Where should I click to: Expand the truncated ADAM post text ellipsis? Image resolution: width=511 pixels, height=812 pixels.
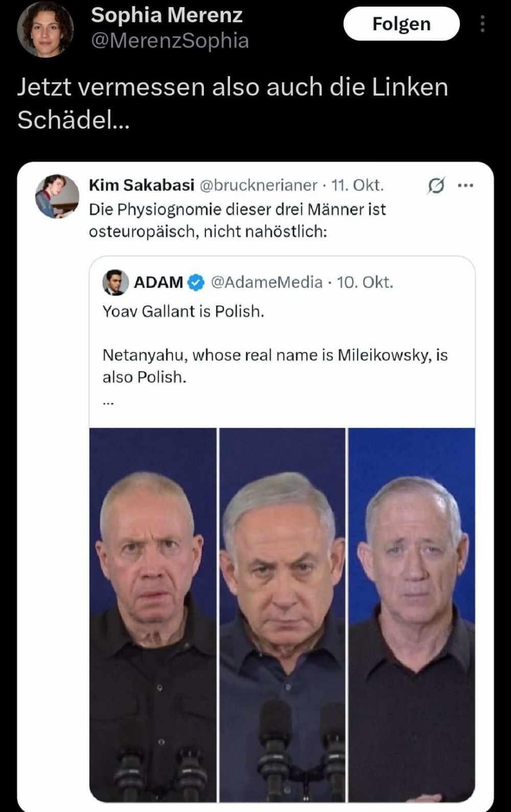(x=108, y=402)
